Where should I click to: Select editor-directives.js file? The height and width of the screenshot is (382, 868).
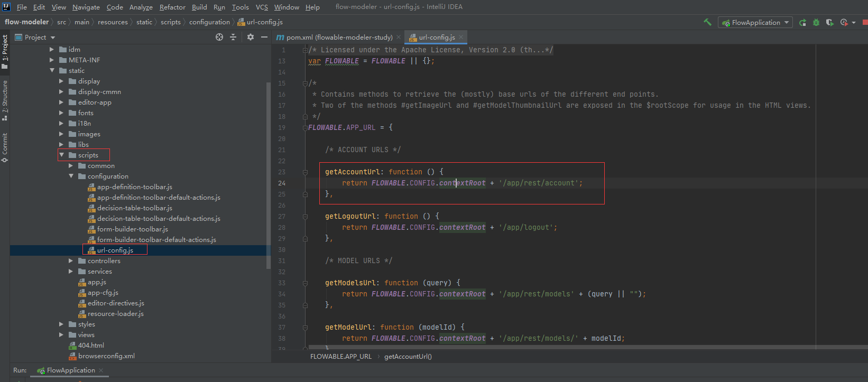116,303
